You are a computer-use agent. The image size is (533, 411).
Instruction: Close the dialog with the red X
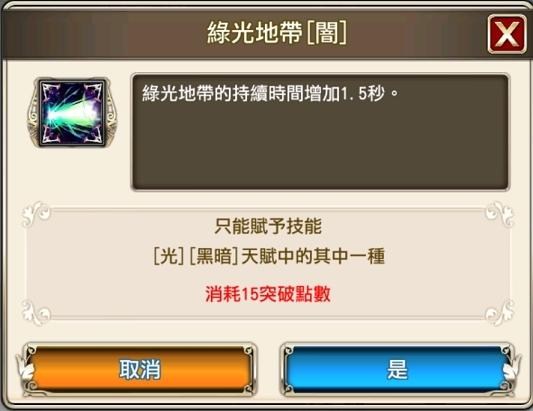click(x=507, y=34)
